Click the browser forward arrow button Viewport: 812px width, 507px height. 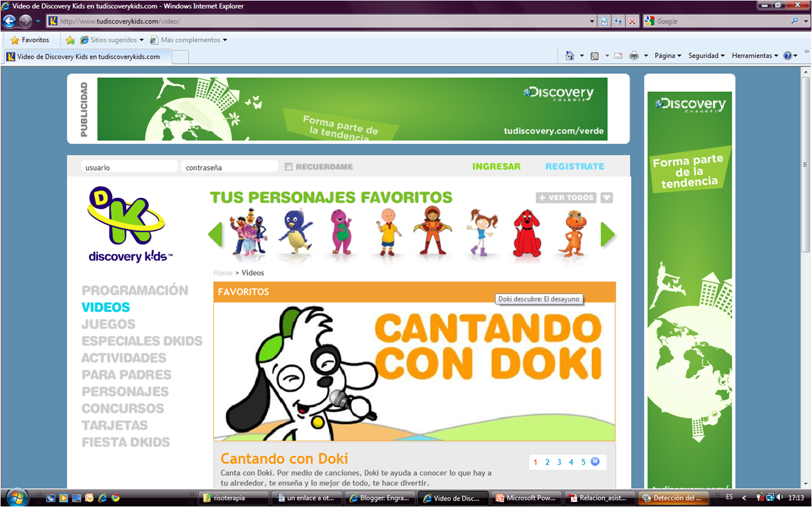pyautogui.click(x=25, y=21)
